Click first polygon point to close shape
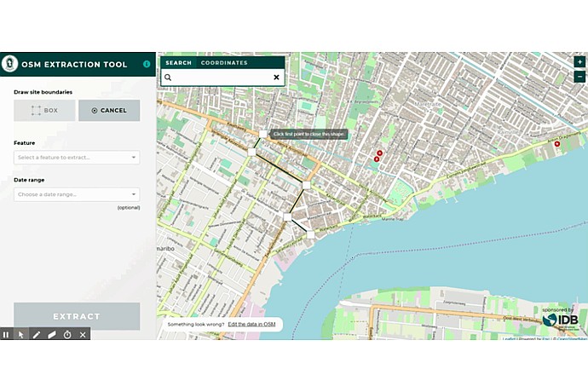The height and width of the screenshot is (392, 588). (x=263, y=134)
